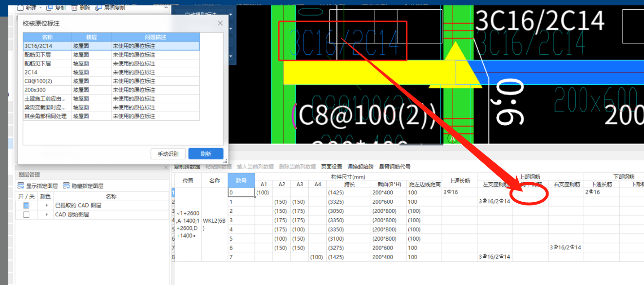Click the 截面(B*H) column header
644x285 pixels.
point(388,184)
